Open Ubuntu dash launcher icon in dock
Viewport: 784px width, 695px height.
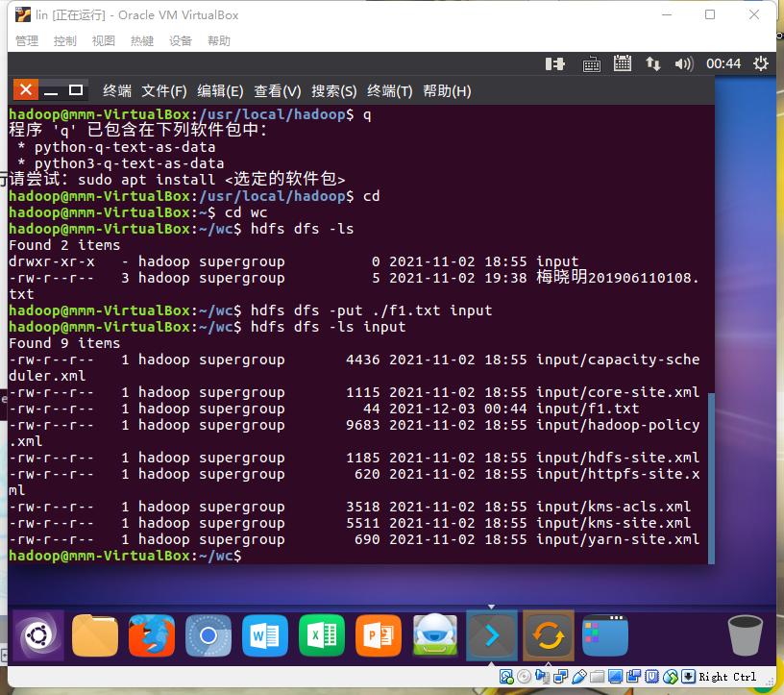[38, 635]
